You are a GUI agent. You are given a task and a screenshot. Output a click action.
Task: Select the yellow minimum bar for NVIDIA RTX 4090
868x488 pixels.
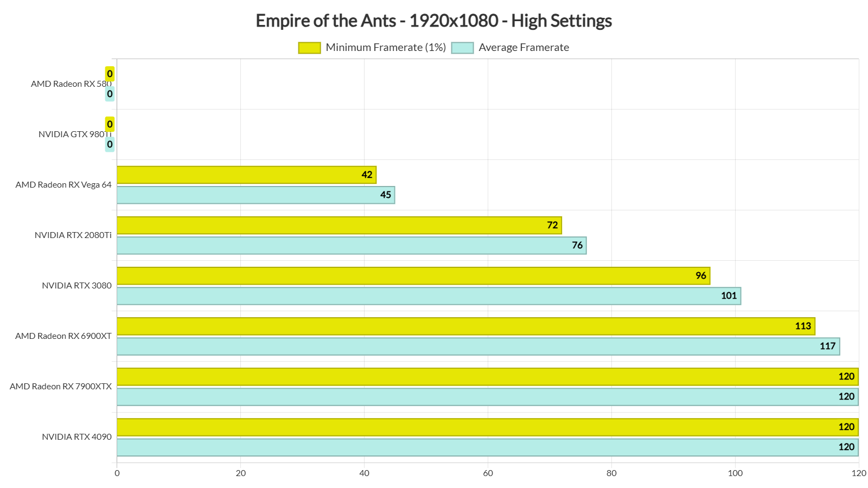(487, 427)
